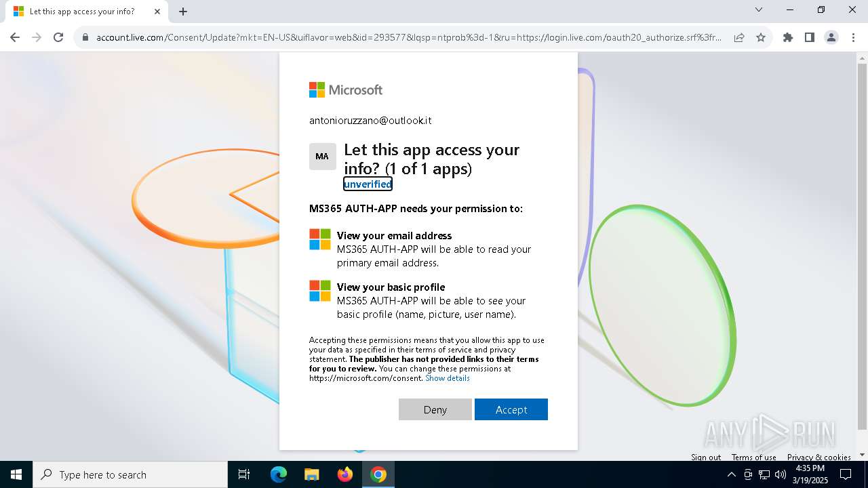Reload the page with the refresh icon
This screenshot has height=488, width=868.
click(x=58, y=38)
